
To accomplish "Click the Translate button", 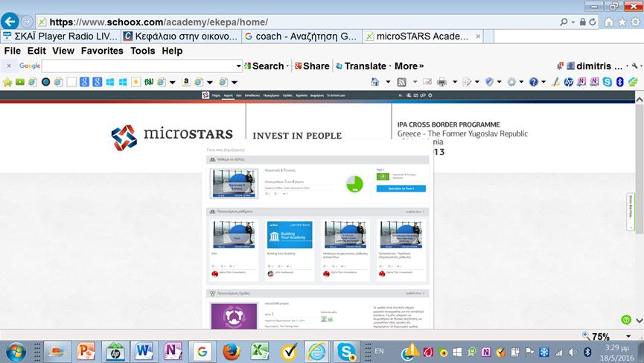I will (361, 66).
